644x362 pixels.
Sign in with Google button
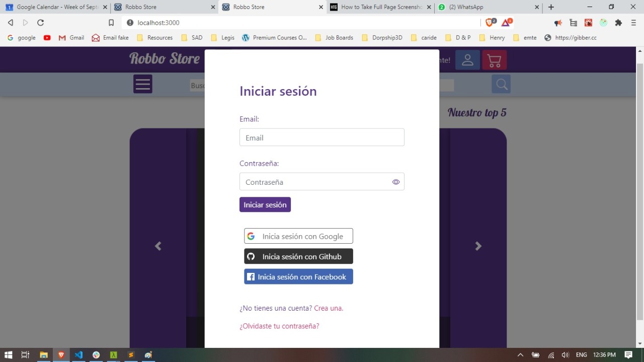[x=298, y=236]
